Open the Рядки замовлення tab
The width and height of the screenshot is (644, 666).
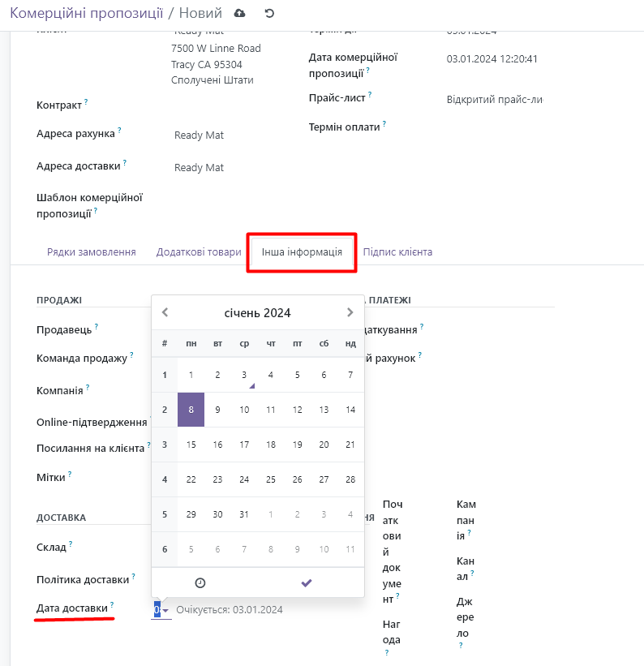(x=91, y=252)
